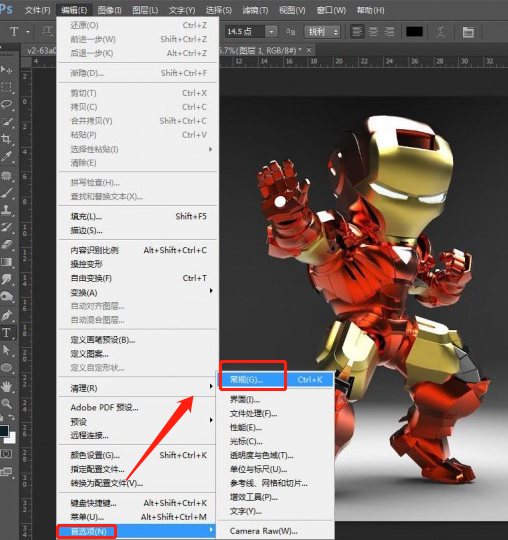Select the Burn tool

[6, 297]
